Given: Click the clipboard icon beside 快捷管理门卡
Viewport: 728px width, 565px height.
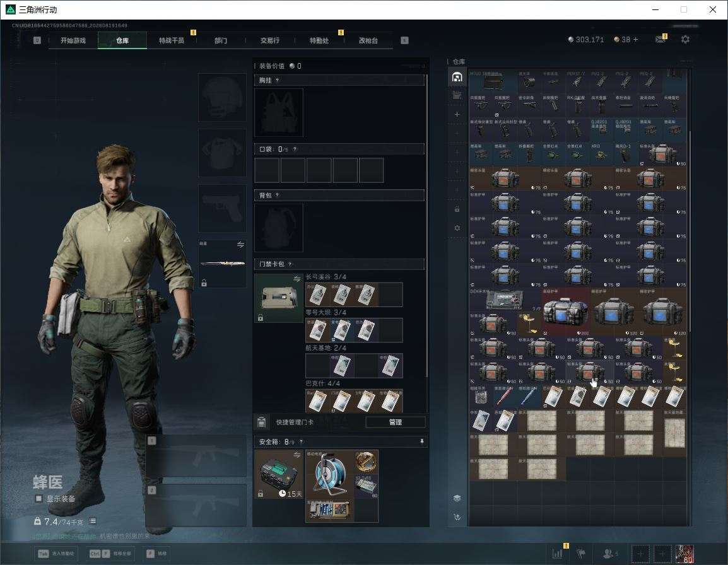Looking at the screenshot, I should [x=261, y=422].
